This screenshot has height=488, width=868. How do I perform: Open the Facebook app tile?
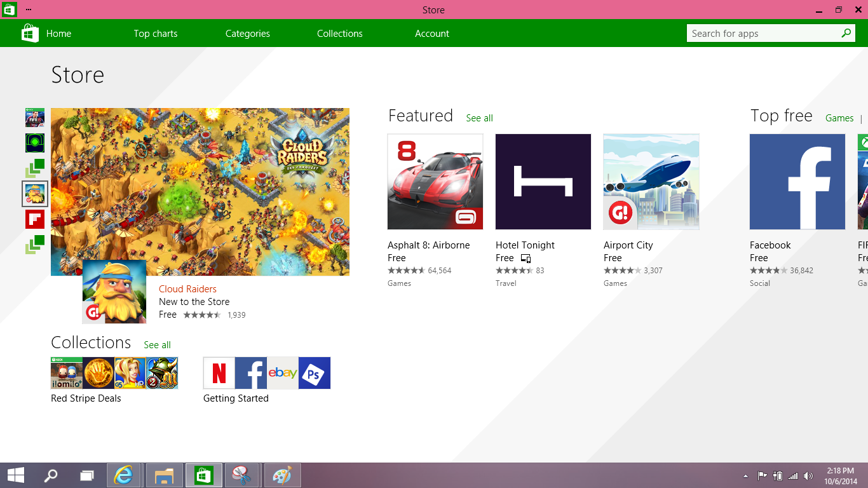[797, 182]
